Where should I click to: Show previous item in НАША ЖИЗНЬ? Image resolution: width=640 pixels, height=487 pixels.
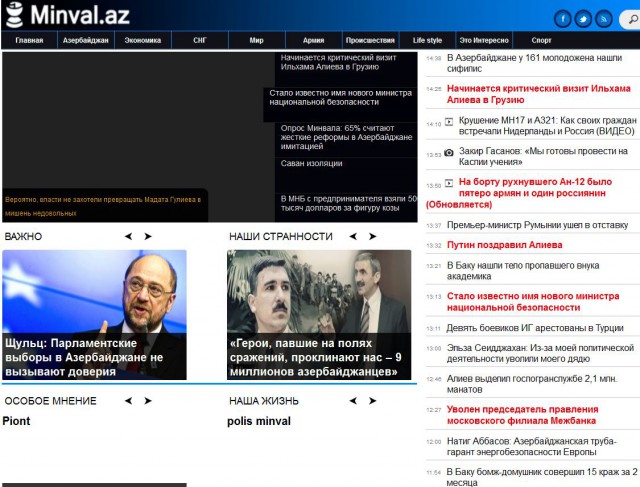[x=353, y=401]
